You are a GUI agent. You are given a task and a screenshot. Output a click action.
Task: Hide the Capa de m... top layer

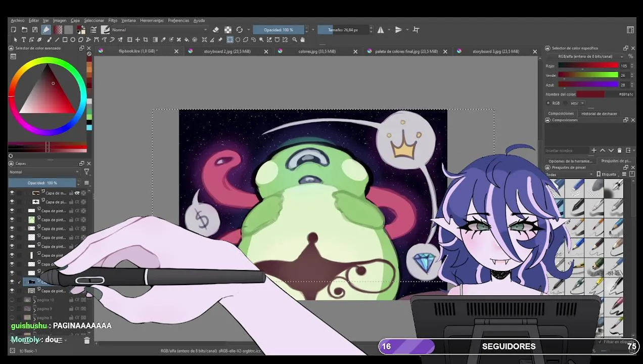(x=12, y=193)
